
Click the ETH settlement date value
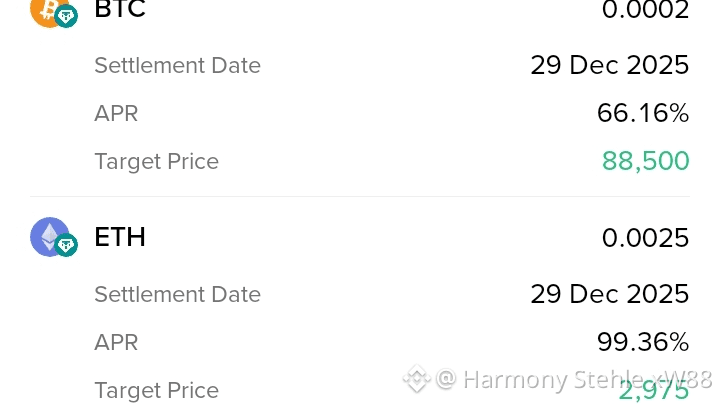[x=609, y=294]
